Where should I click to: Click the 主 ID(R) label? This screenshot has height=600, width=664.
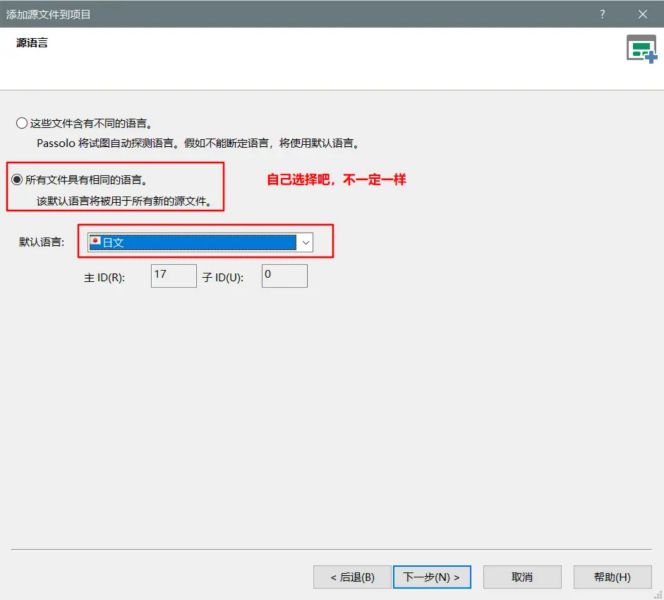coord(104,277)
